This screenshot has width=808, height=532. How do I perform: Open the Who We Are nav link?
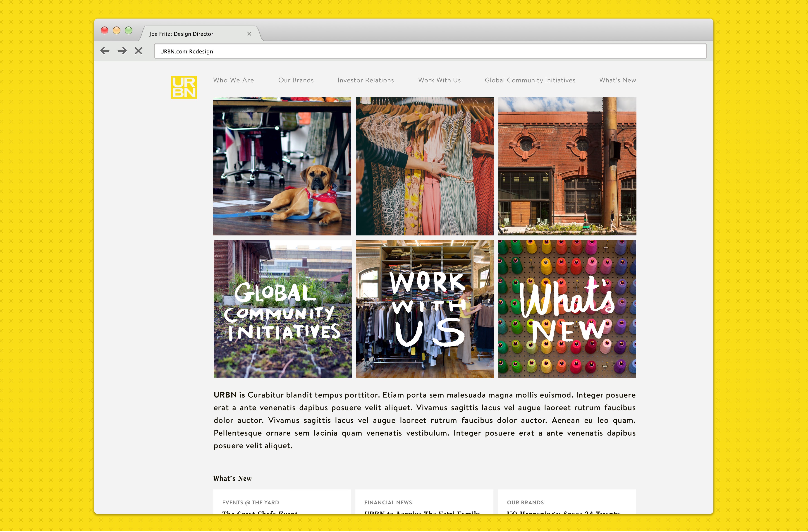pos(234,80)
